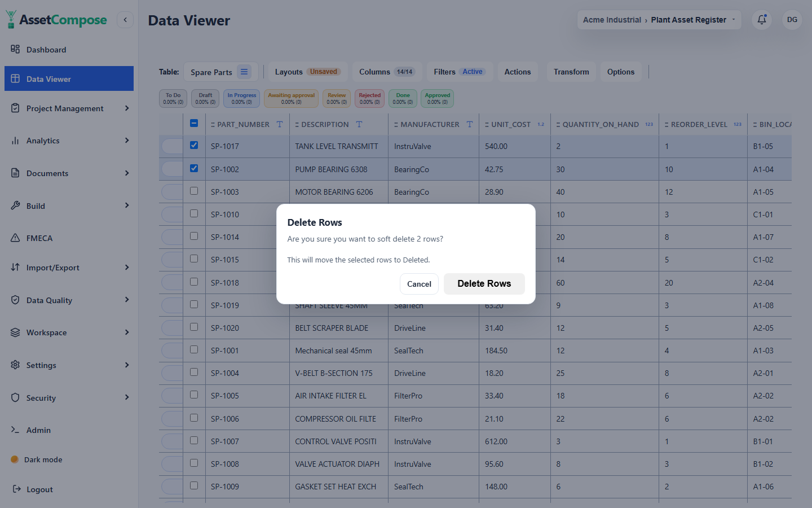Check the SP-1010 row checkbox
812x508 pixels.
point(194,213)
